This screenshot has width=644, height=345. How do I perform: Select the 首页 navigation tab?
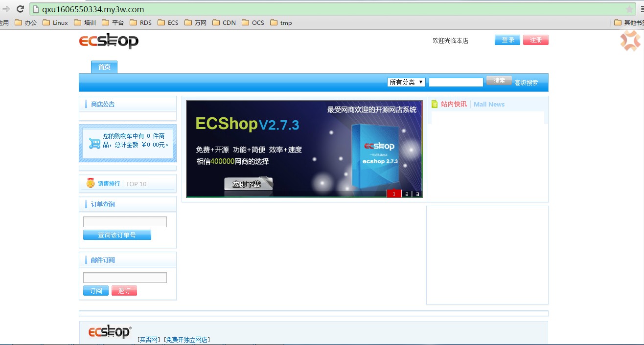coord(104,67)
